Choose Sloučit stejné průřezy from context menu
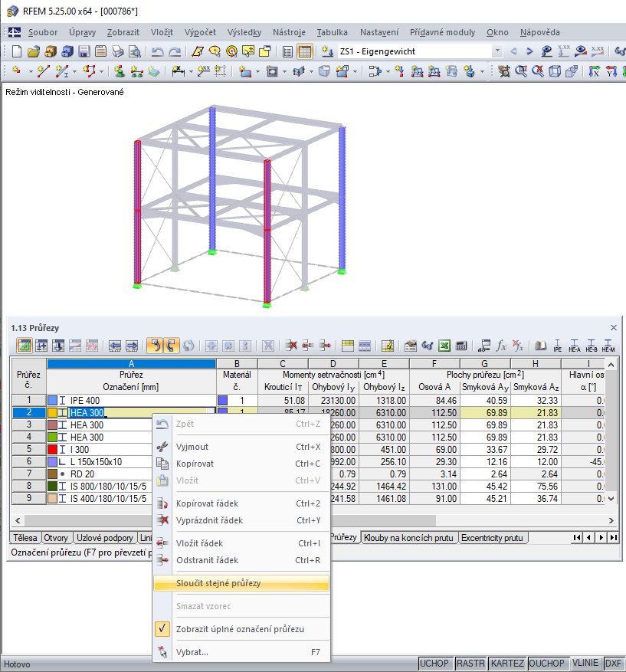626x672 pixels. pyautogui.click(x=241, y=583)
